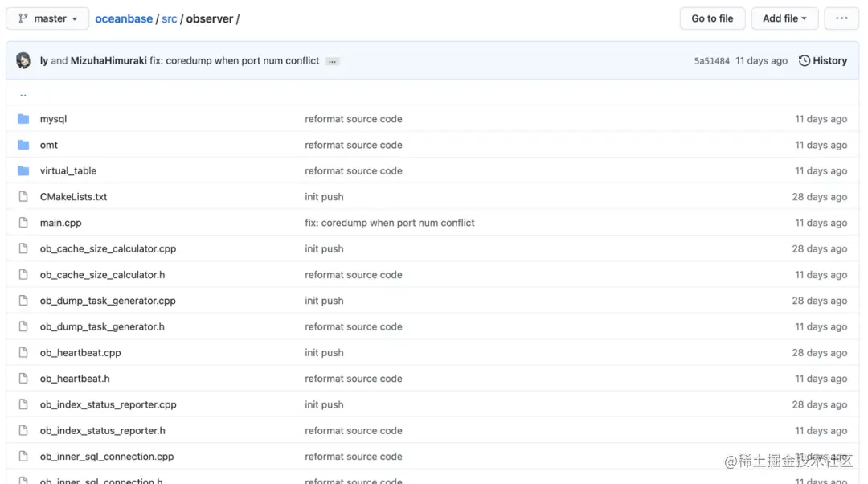Open 'init push' commit for ob_heartbeat.cpp
Image resolution: width=868 pixels, height=484 pixels.
[324, 353]
